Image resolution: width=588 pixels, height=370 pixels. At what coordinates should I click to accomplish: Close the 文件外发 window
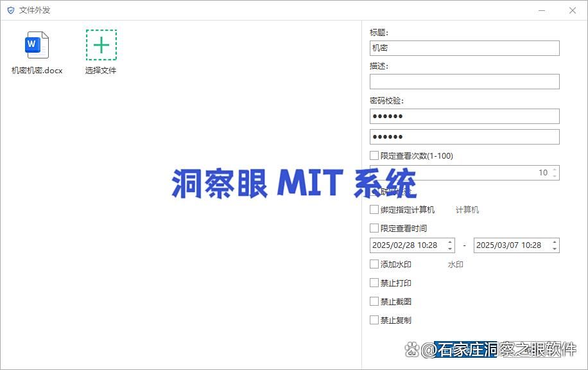point(573,10)
